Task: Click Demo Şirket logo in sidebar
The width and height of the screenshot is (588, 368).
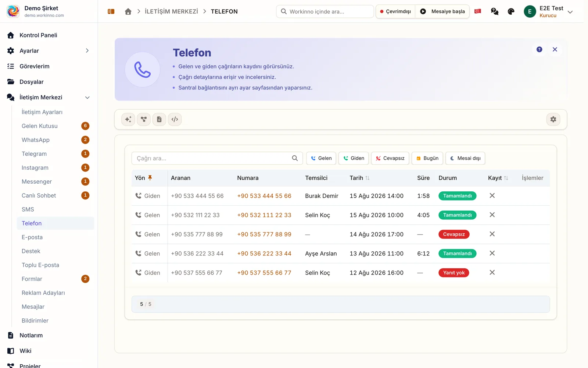Action: 13,11
